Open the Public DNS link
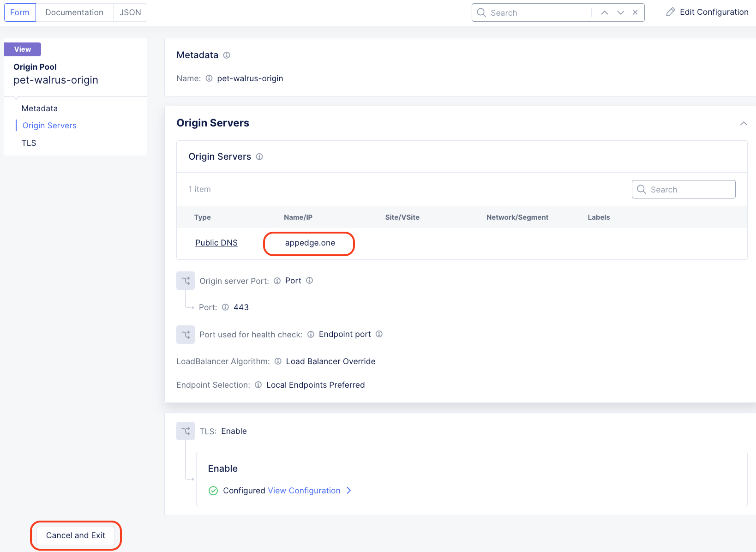756x552 pixels. click(x=216, y=243)
